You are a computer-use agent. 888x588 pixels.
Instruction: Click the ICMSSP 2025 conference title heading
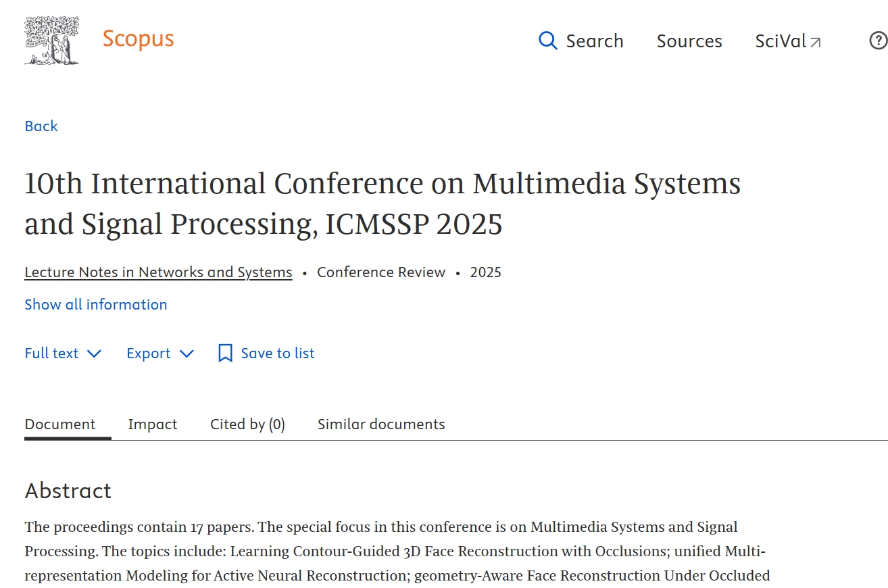click(x=382, y=204)
